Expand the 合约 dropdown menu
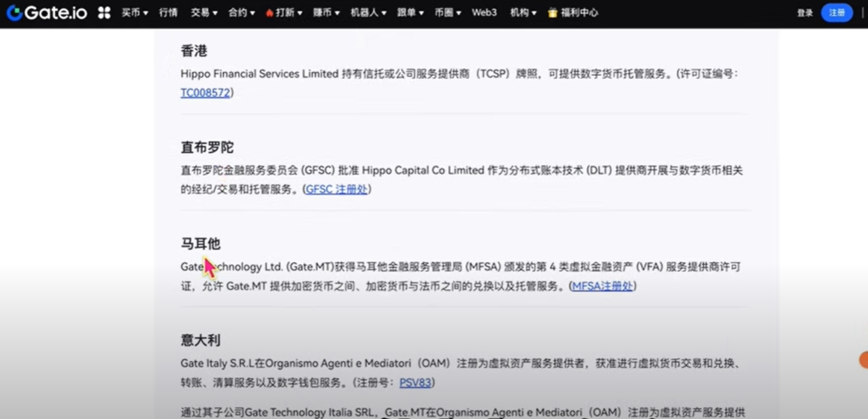This screenshot has height=419, width=868. (241, 13)
